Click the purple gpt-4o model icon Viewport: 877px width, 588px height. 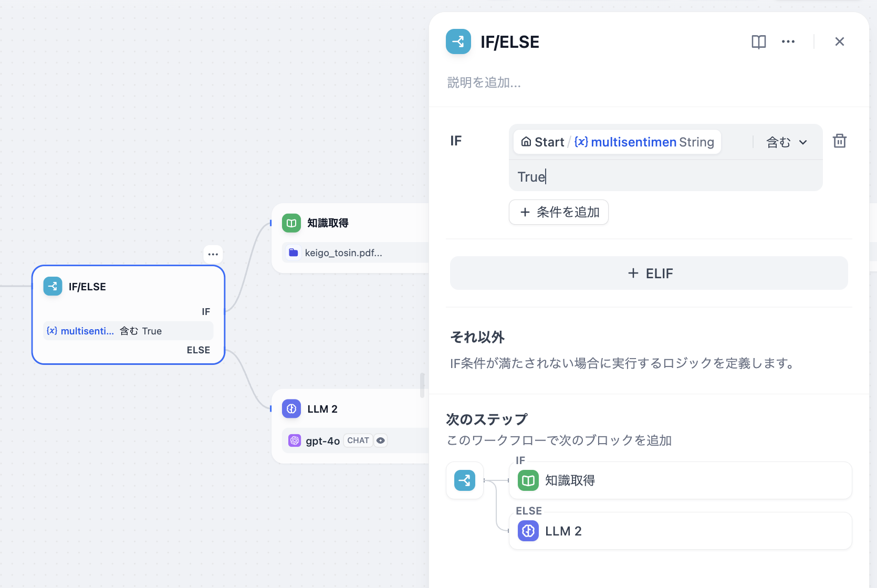click(x=294, y=440)
